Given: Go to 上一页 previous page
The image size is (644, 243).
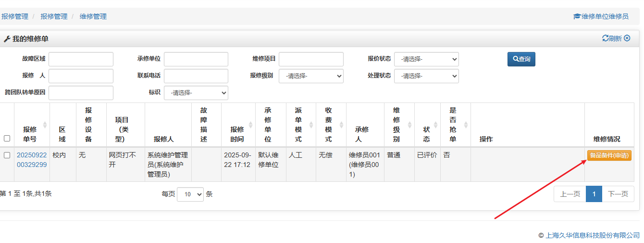Looking at the screenshot, I should (570, 194).
